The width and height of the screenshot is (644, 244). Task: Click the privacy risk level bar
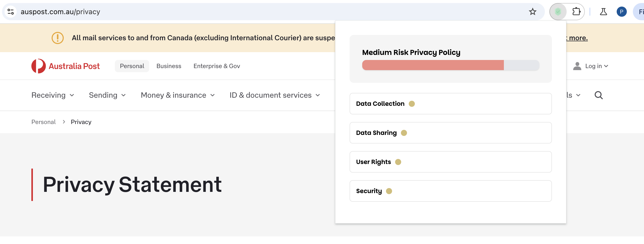click(450, 65)
